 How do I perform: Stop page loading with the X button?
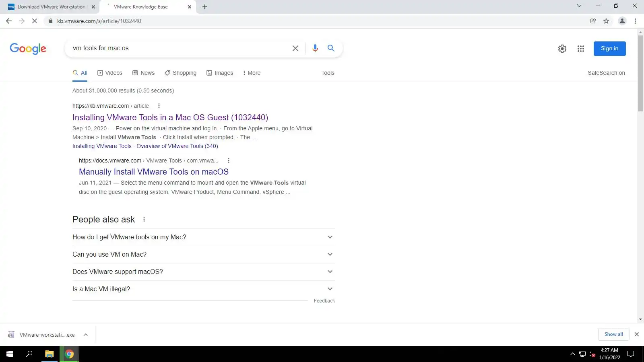[35, 21]
